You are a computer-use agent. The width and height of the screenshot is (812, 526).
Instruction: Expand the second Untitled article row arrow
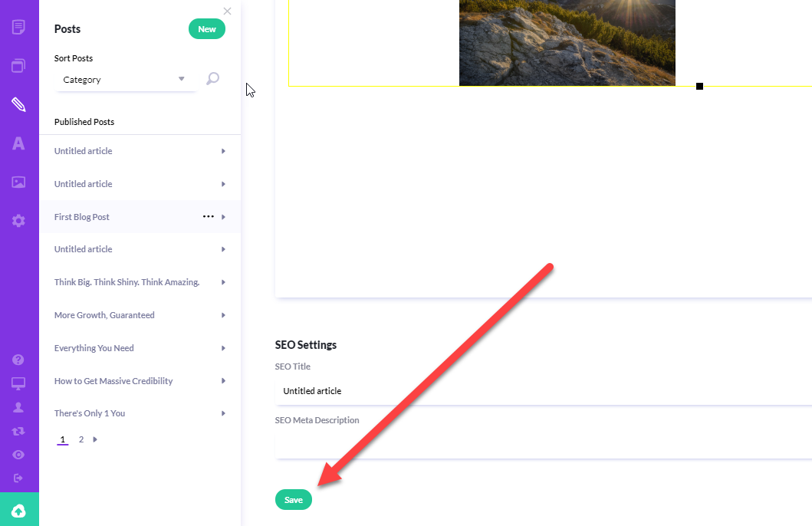point(223,184)
